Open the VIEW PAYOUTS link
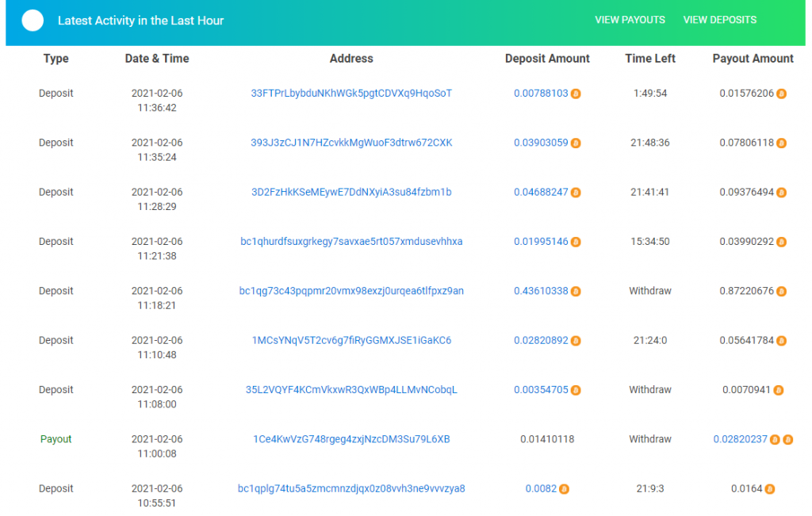Image resolution: width=812 pixels, height=516 pixels. tap(630, 20)
